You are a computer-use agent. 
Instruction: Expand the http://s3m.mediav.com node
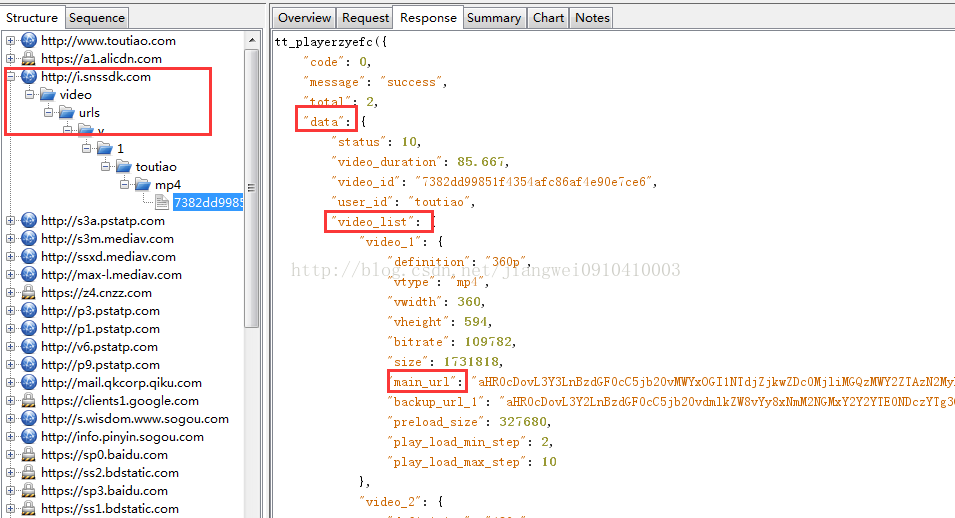pos(10,239)
